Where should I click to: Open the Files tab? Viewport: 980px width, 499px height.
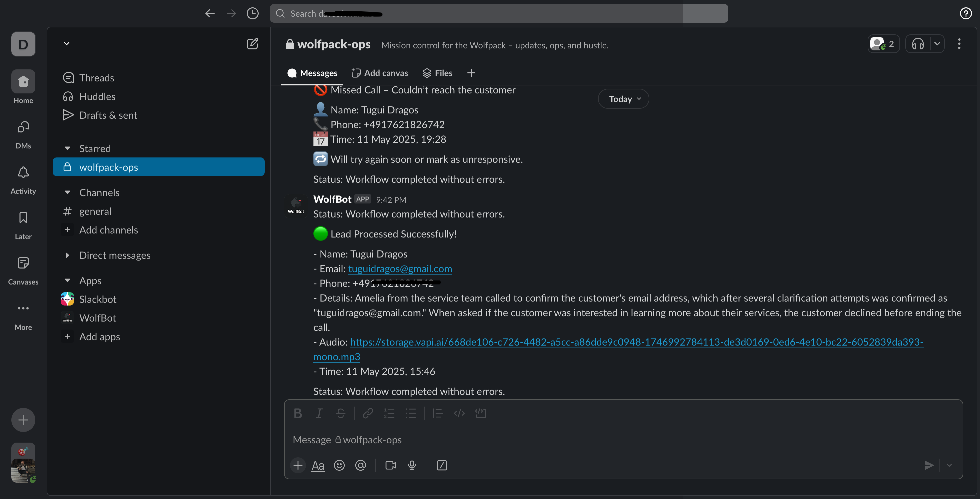[437, 73]
